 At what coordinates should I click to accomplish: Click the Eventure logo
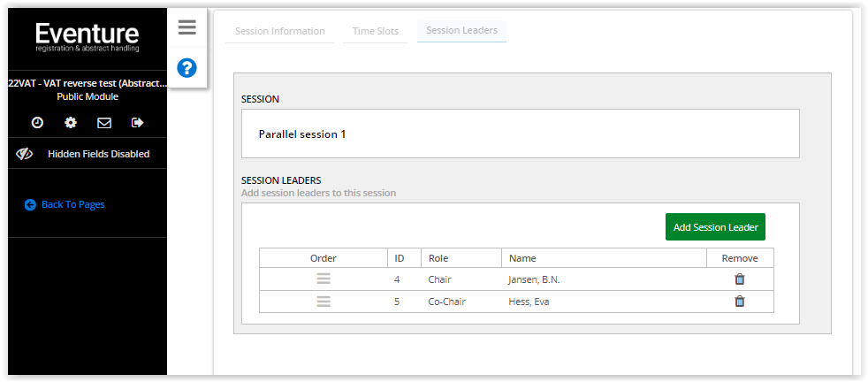click(88, 38)
